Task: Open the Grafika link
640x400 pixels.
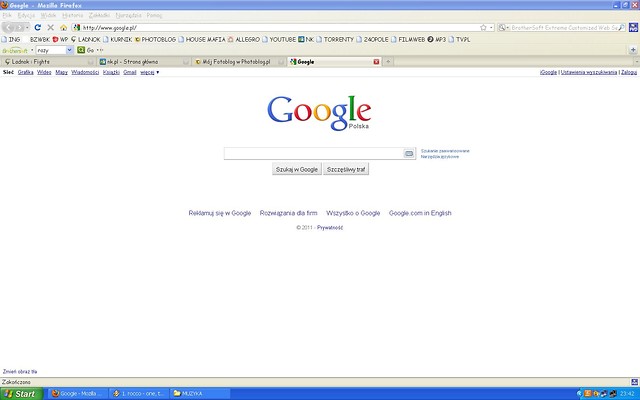Action: point(25,72)
